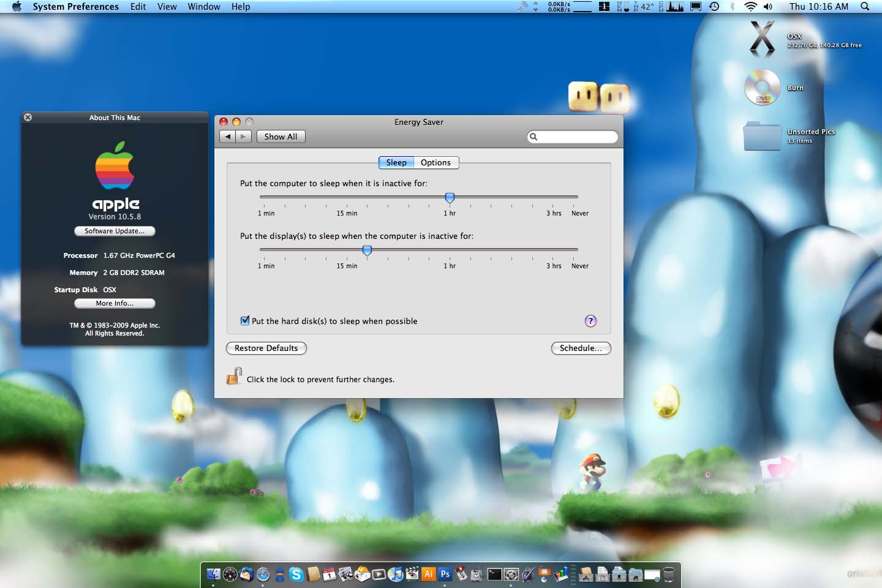
Task: Click System Preferences gear icon in dock
Action: 511,574
